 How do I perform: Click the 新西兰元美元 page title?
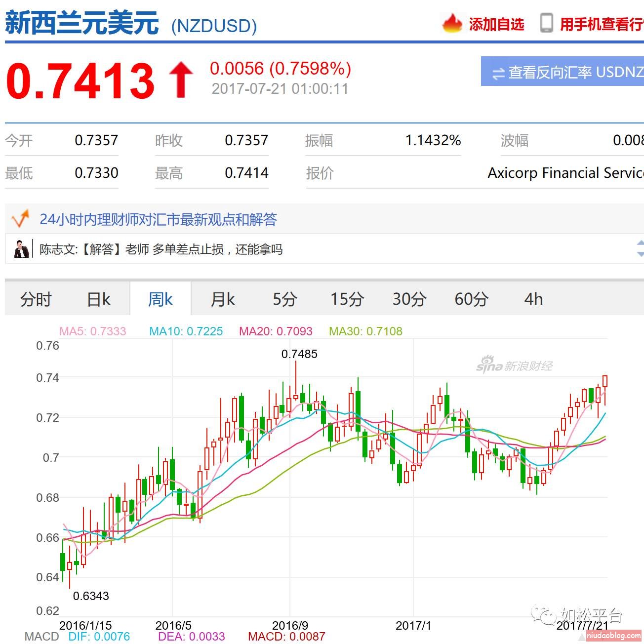[x=82, y=23]
